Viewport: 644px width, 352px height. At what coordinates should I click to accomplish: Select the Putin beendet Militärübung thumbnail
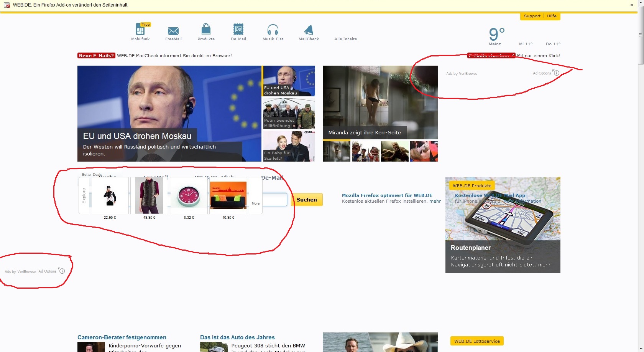pyautogui.click(x=289, y=113)
